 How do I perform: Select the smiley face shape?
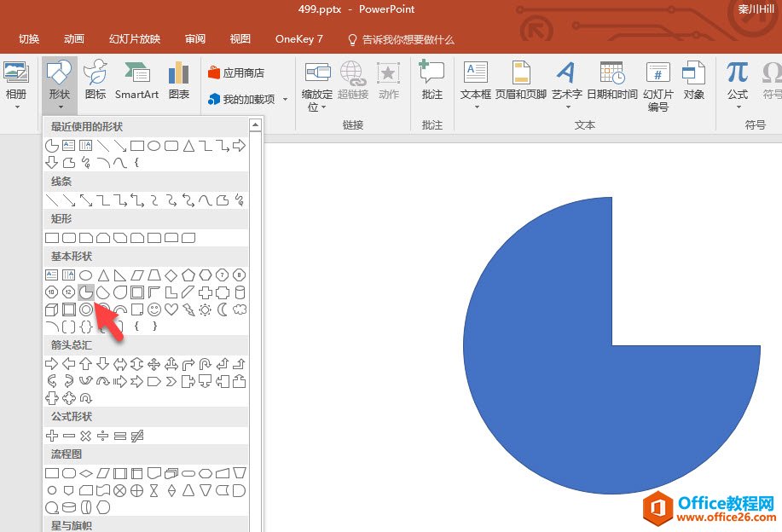[x=154, y=309]
